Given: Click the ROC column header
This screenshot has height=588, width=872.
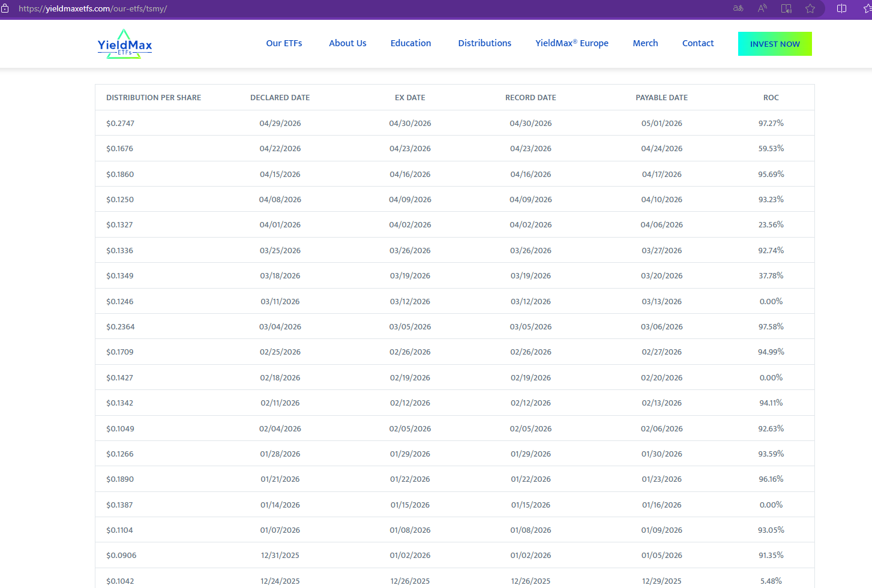Looking at the screenshot, I should pyautogui.click(x=771, y=98).
